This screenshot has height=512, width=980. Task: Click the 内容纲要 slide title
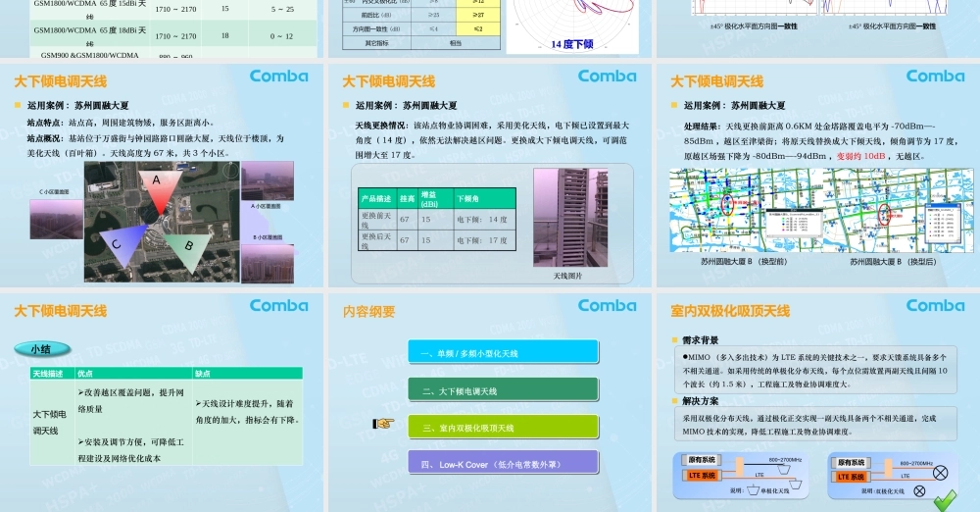368,311
